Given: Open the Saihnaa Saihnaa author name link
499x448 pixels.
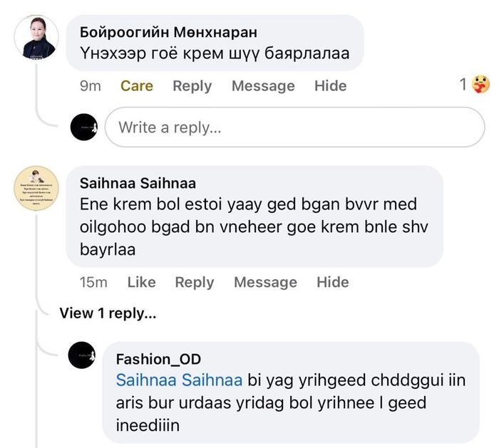Looking at the screenshot, I should click(x=138, y=183).
